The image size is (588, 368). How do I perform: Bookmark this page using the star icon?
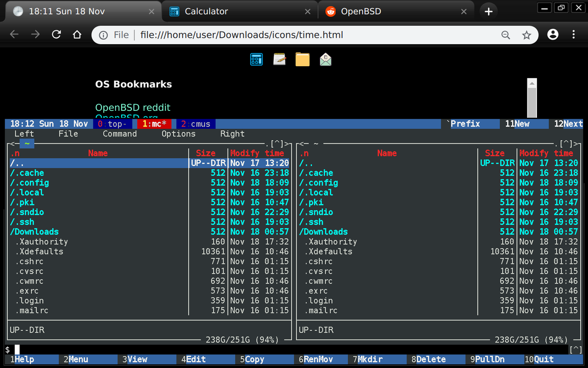pyautogui.click(x=526, y=34)
